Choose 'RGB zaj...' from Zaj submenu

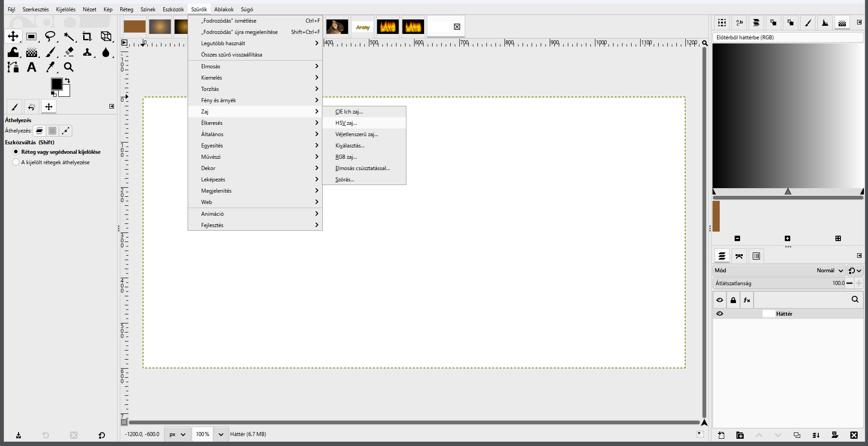364,157
